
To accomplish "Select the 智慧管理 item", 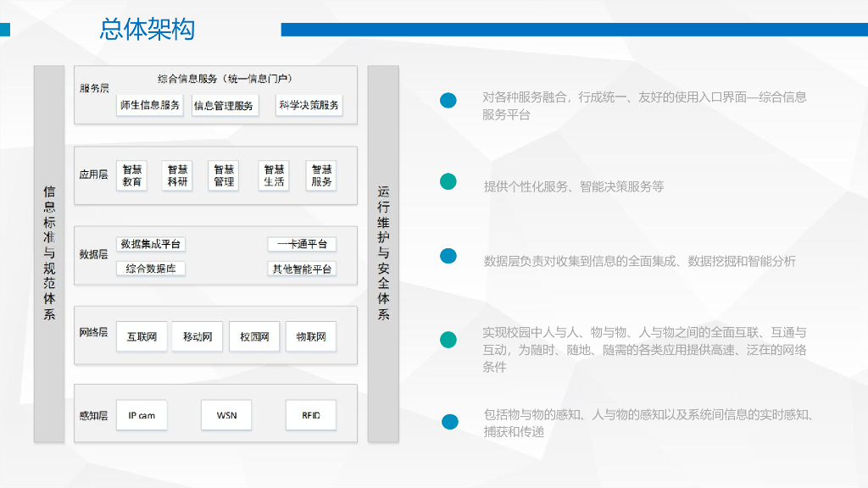I will 225,175.
